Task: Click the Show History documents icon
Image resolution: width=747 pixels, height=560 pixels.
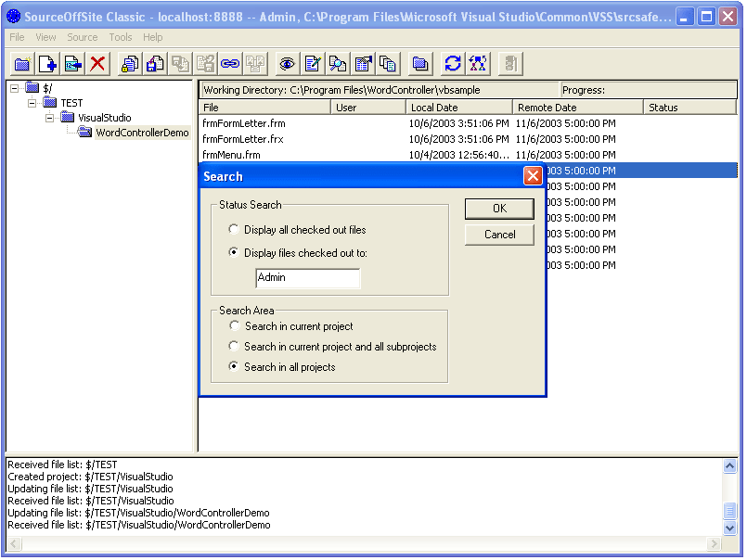Action: pos(388,64)
